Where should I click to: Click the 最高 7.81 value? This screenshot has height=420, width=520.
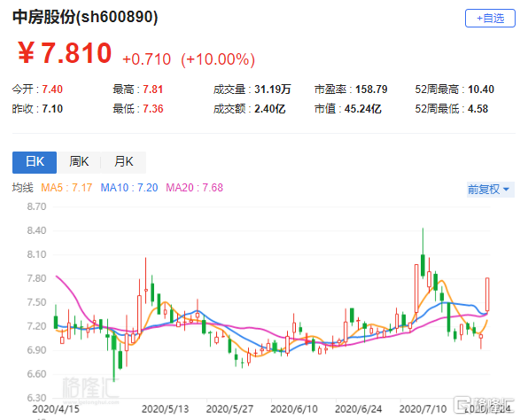138,89
